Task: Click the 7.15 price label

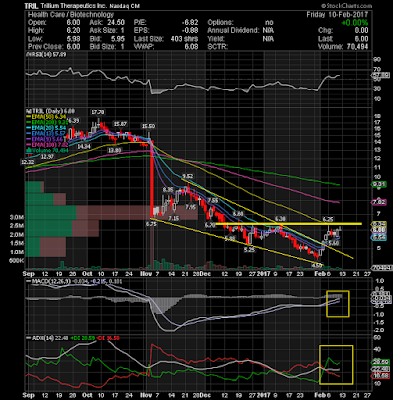Action: pos(173,218)
